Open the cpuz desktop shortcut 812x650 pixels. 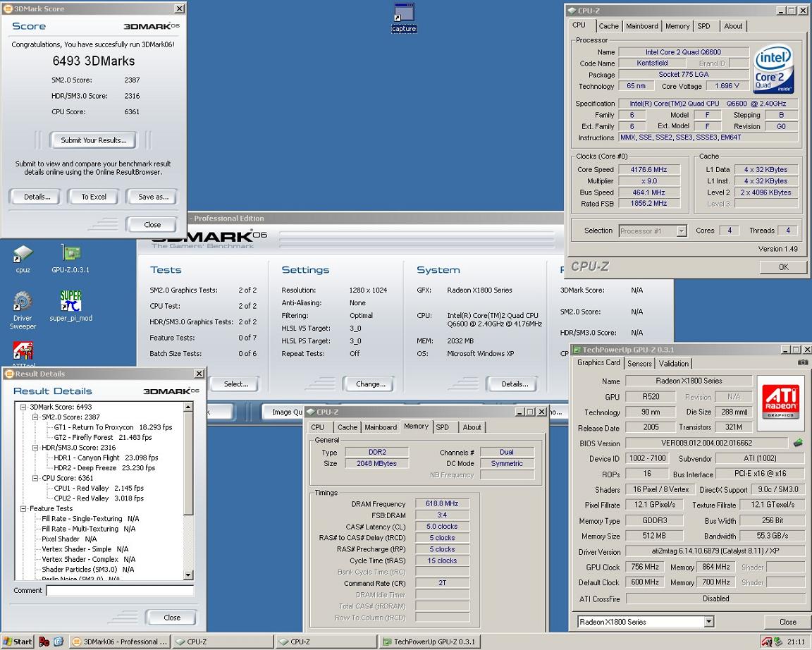(x=23, y=257)
